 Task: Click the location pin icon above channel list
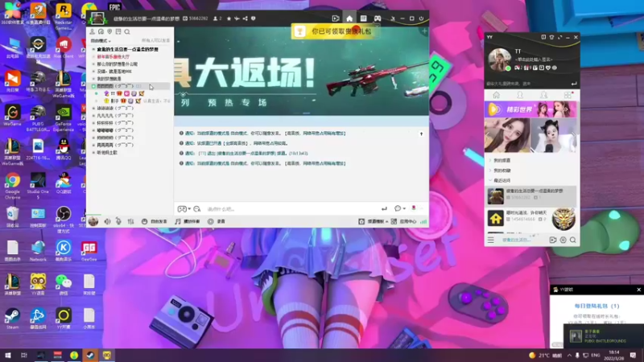pos(109,31)
